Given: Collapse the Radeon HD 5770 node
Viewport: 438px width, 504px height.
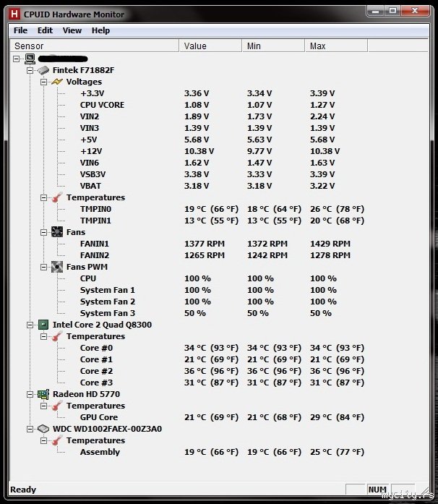Looking at the screenshot, I should click(30, 394).
